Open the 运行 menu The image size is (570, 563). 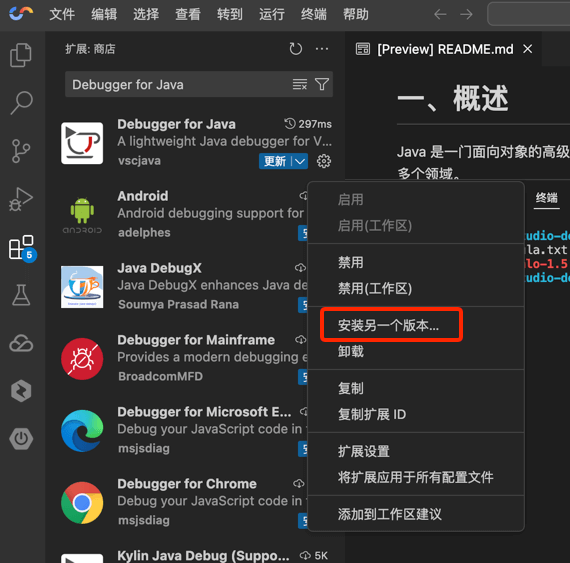(272, 15)
